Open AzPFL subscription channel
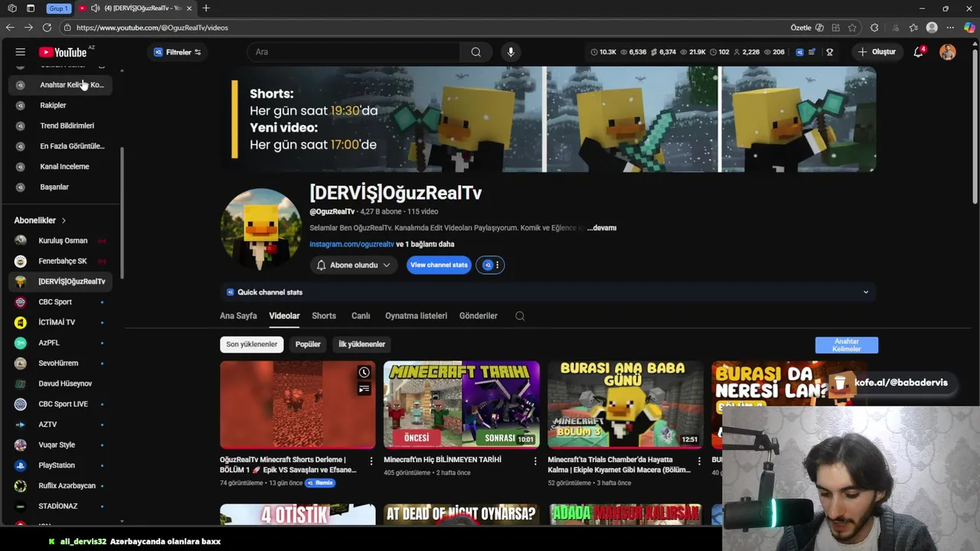This screenshot has height=551, width=980. click(x=60, y=343)
